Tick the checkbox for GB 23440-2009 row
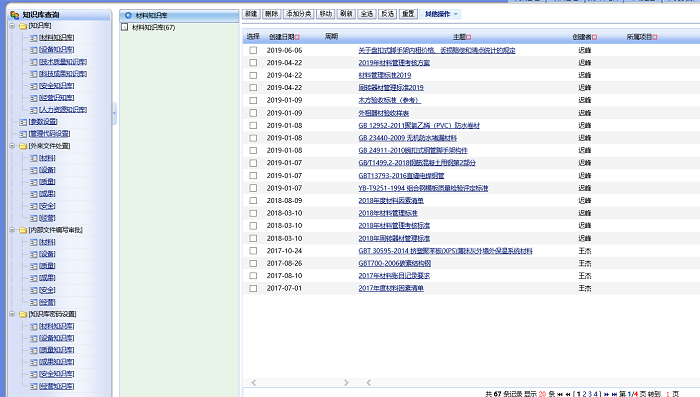 coord(253,138)
